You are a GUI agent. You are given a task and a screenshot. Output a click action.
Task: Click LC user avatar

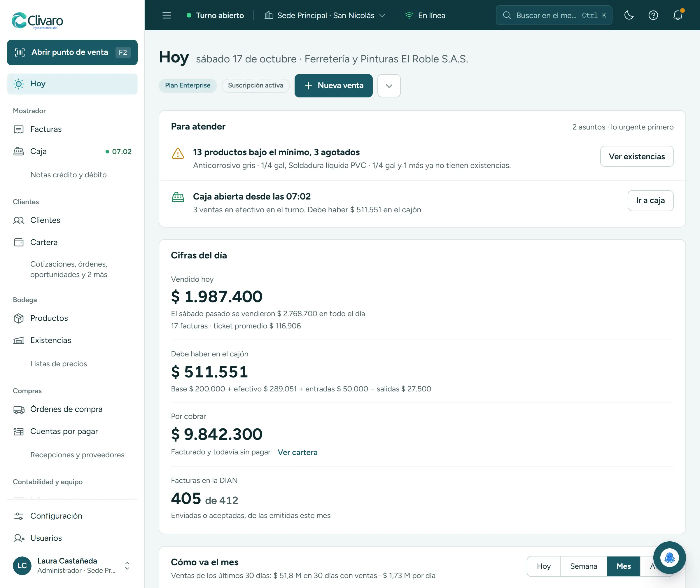point(22,566)
